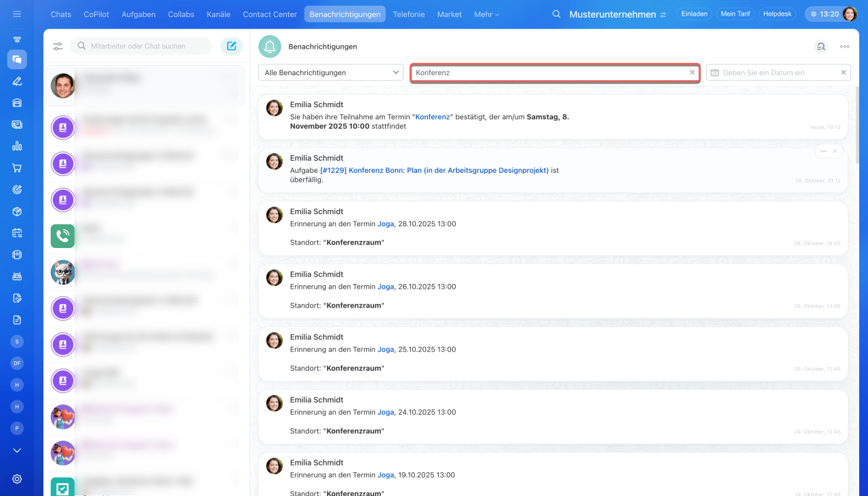Open the three-dots menu in notifications header
This screenshot has height=496, width=868.
(844, 47)
